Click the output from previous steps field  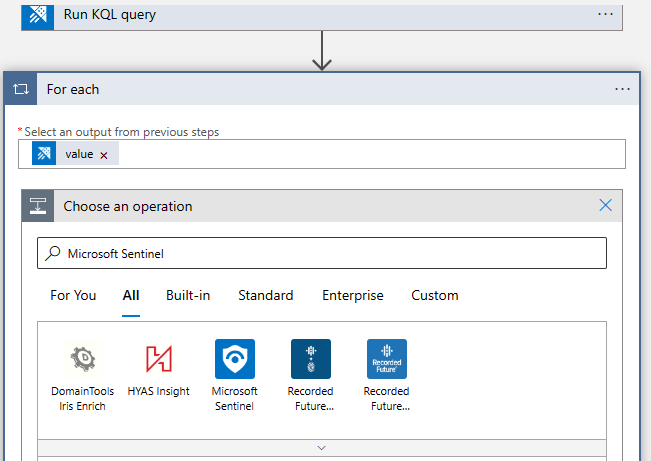pyautogui.click(x=322, y=154)
